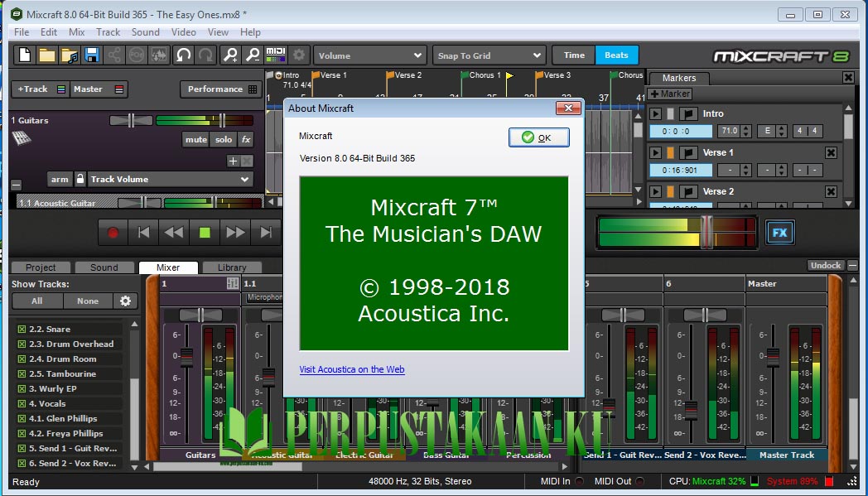
Task: Click the Performance panel button
Action: point(220,89)
